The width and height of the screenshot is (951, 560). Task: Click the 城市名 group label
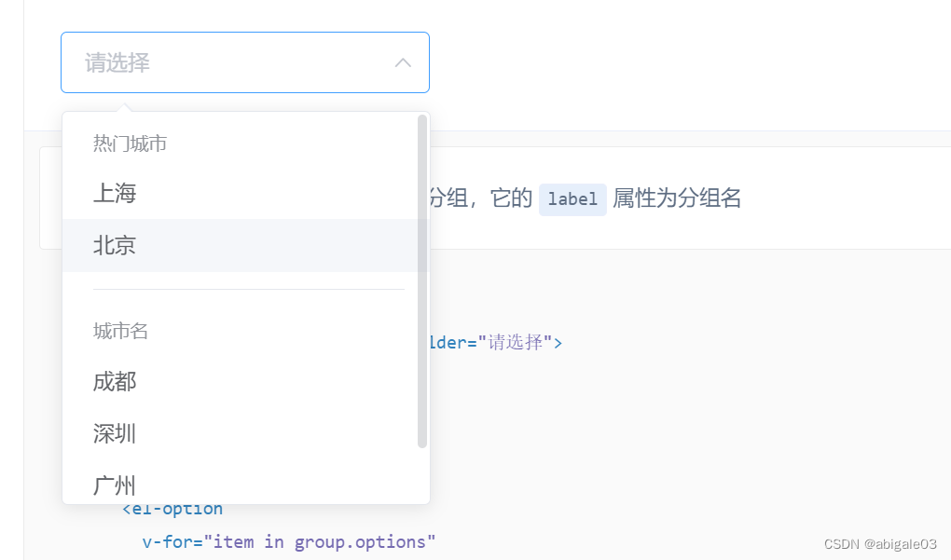[120, 331]
